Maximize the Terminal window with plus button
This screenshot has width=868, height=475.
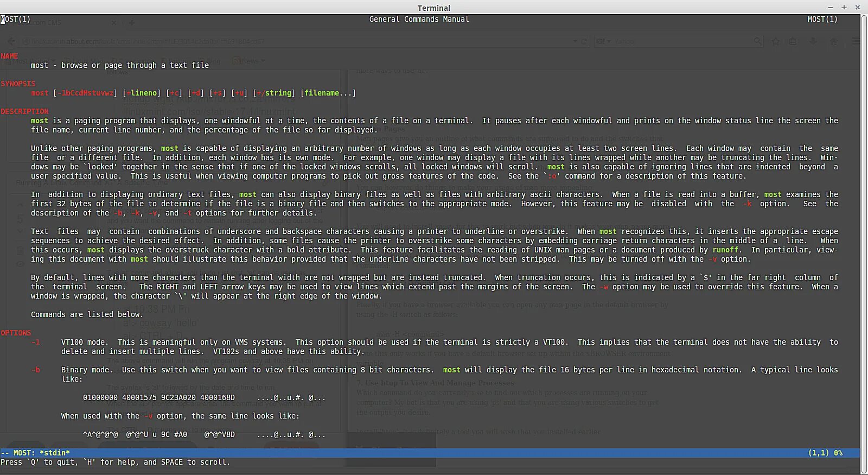pyautogui.click(x=844, y=8)
